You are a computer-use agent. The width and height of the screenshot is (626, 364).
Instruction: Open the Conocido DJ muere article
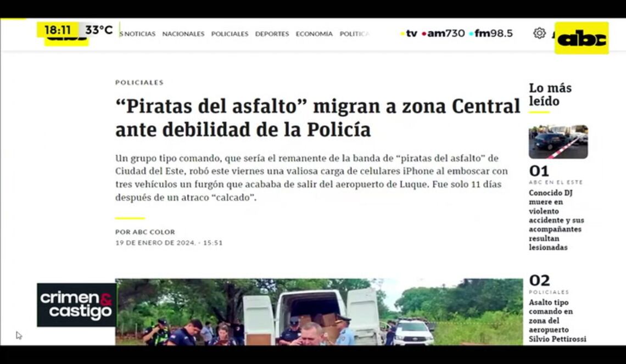(x=556, y=220)
